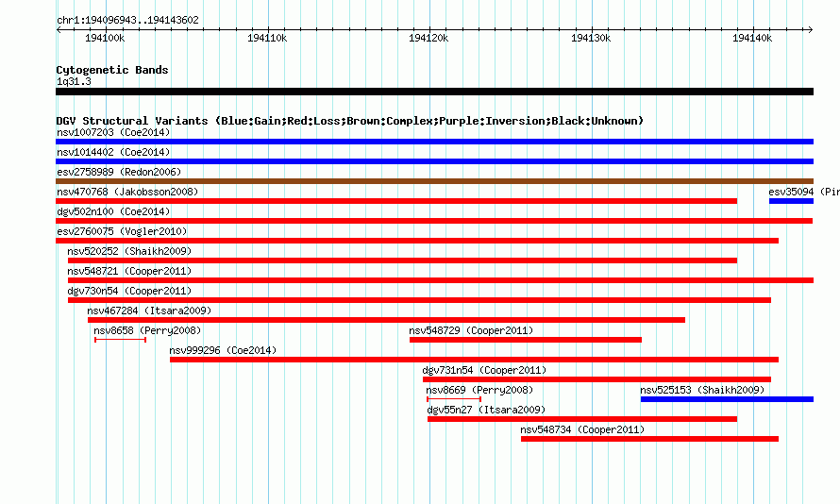Open the dgv55n27 (Itsara2009) variant label
This screenshot has height=504, width=840.
[486, 410]
